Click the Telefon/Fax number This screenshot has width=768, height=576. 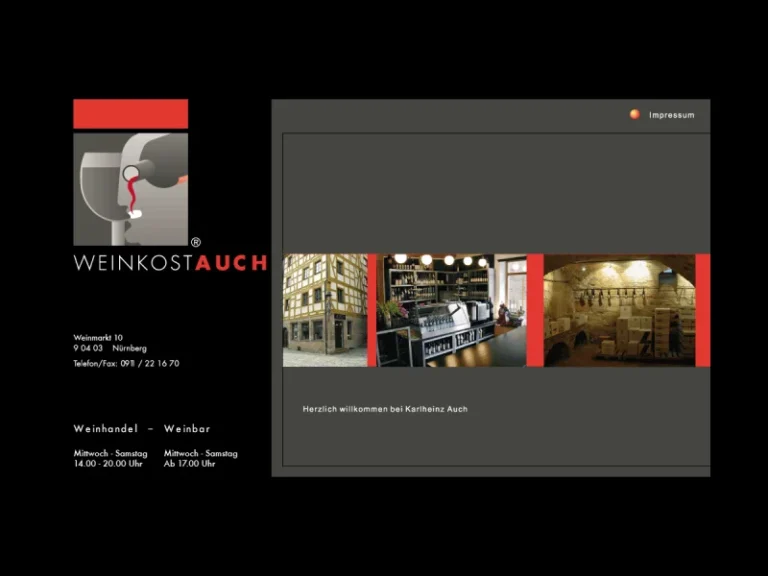point(126,364)
